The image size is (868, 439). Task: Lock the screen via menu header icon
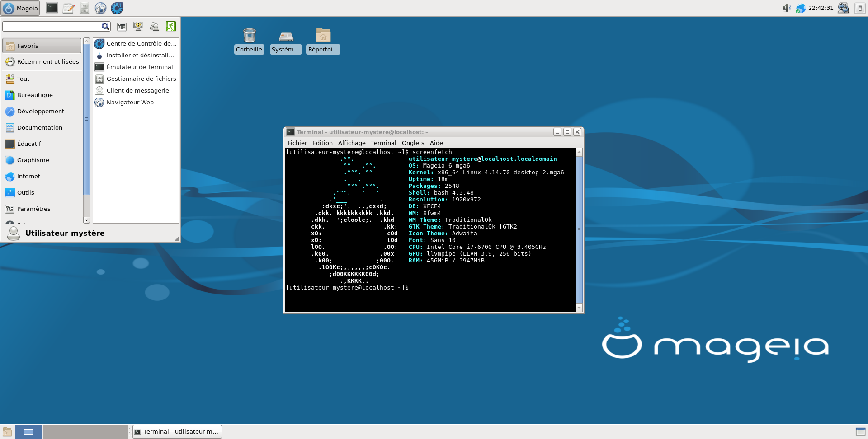138,27
